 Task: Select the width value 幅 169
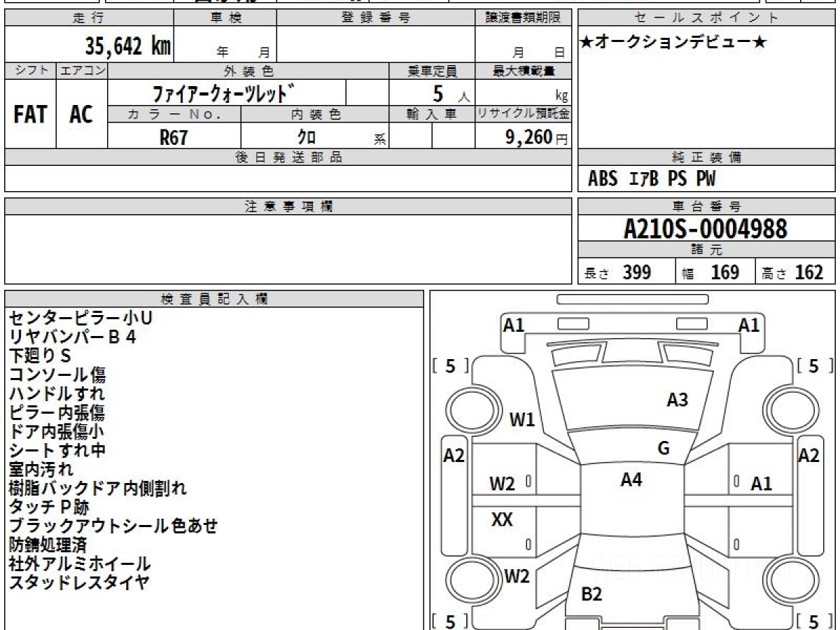pos(711,272)
